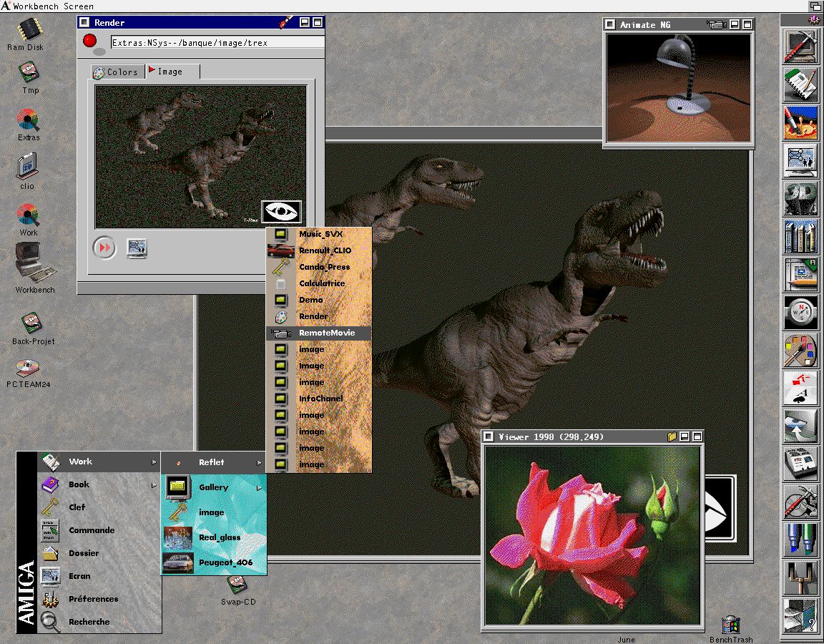Toggle the eye icon on the Render preview
824x644 pixels.
click(281, 212)
